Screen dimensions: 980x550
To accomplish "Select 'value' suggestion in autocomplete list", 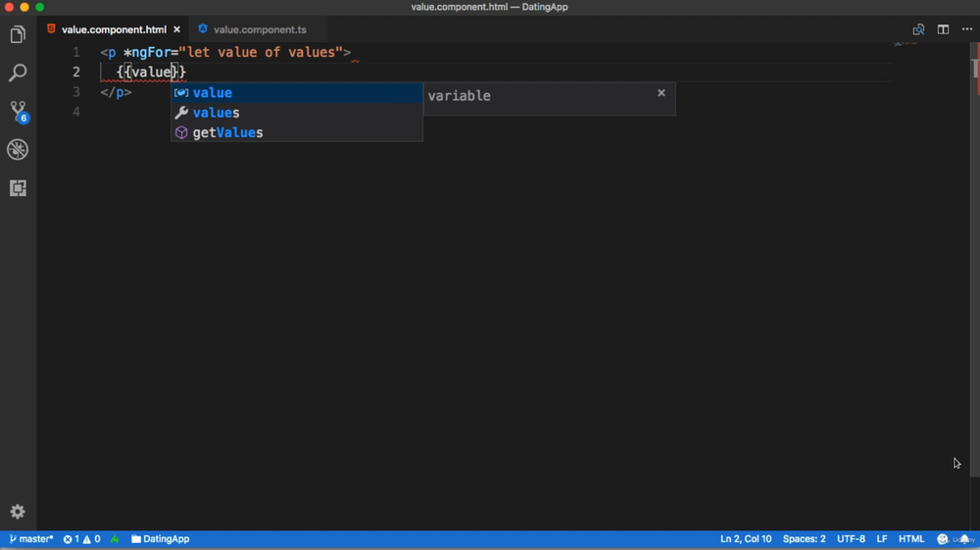I will [x=213, y=93].
